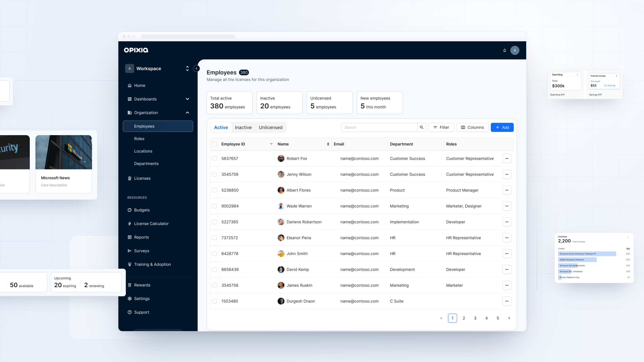Open row actions for Durgesh Oraon
The height and width of the screenshot is (362, 644).
tap(507, 301)
